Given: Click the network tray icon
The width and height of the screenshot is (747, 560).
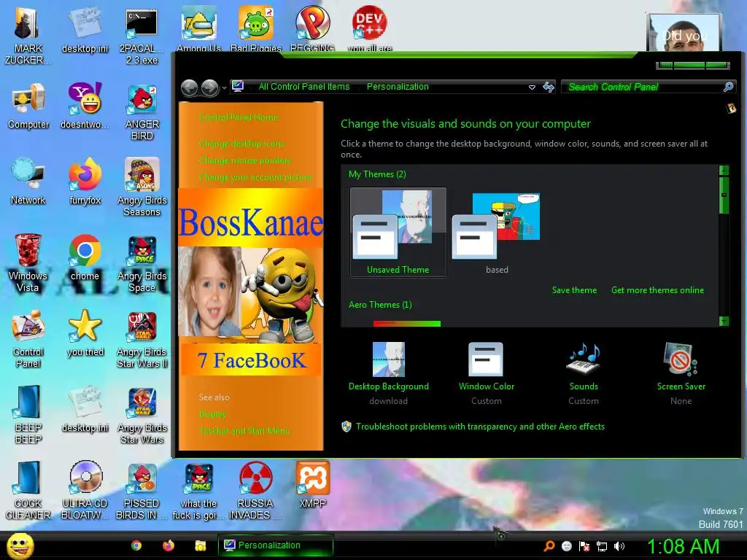Looking at the screenshot, I should point(602,546).
